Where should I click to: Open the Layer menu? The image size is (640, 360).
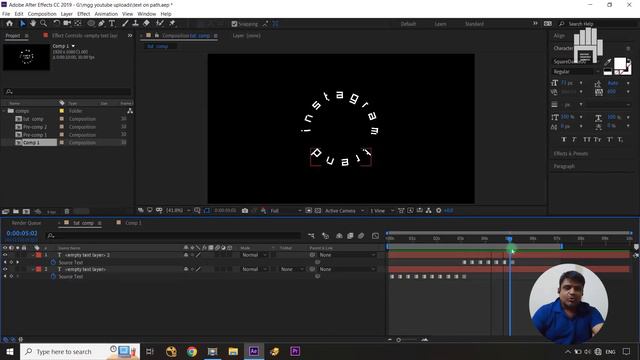click(x=67, y=14)
